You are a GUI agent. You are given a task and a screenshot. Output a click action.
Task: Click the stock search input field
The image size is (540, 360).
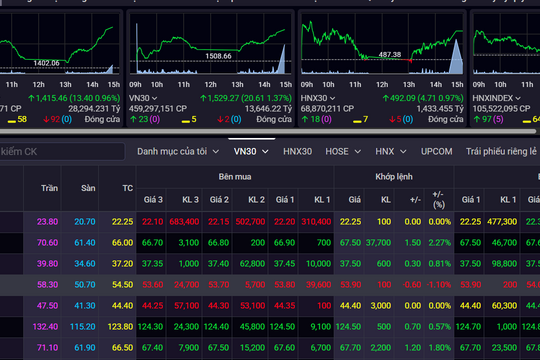pyautogui.click(x=62, y=152)
